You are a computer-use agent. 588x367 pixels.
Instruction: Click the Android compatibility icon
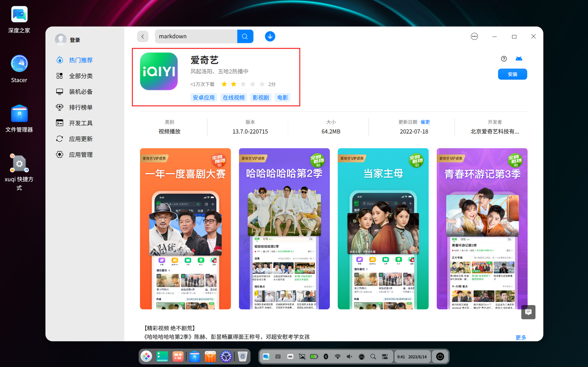coord(519,58)
